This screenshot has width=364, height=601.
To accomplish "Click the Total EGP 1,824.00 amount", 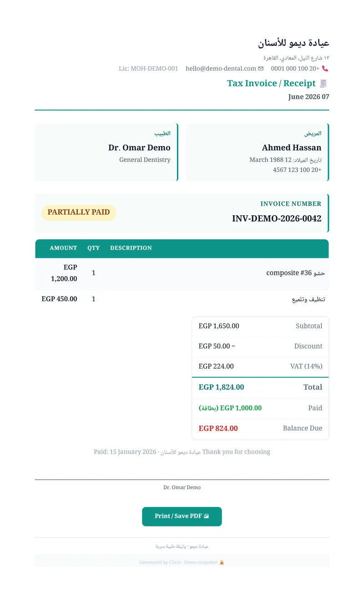I will point(222,387).
